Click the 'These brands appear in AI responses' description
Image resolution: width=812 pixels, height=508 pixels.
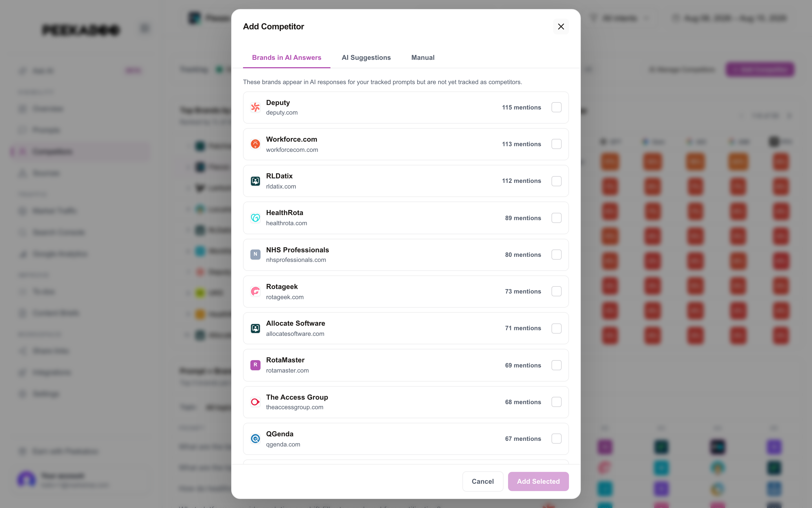coord(383,82)
